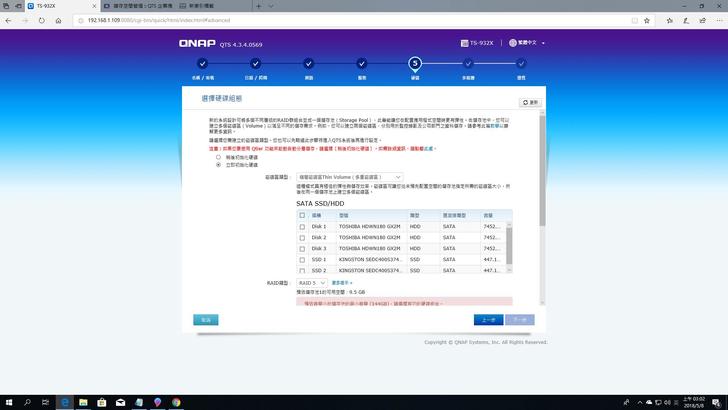Add page to favorites star
This screenshot has width=728, height=410.
coord(647,20)
